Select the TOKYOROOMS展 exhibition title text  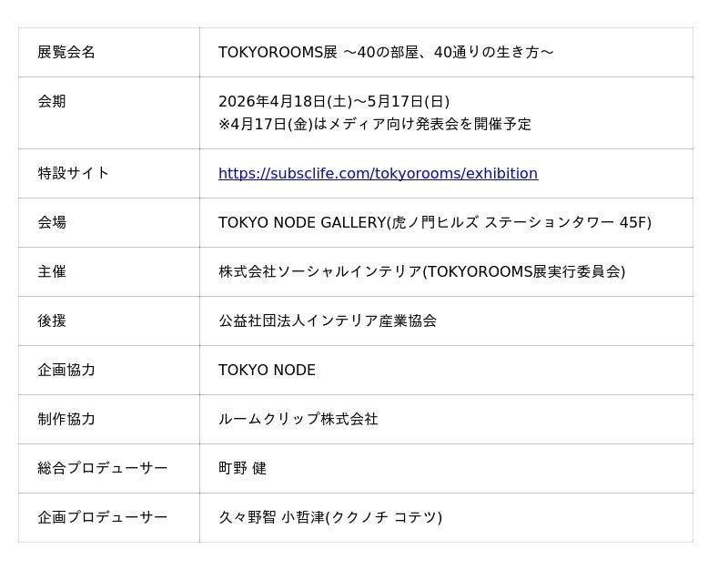click(x=386, y=52)
